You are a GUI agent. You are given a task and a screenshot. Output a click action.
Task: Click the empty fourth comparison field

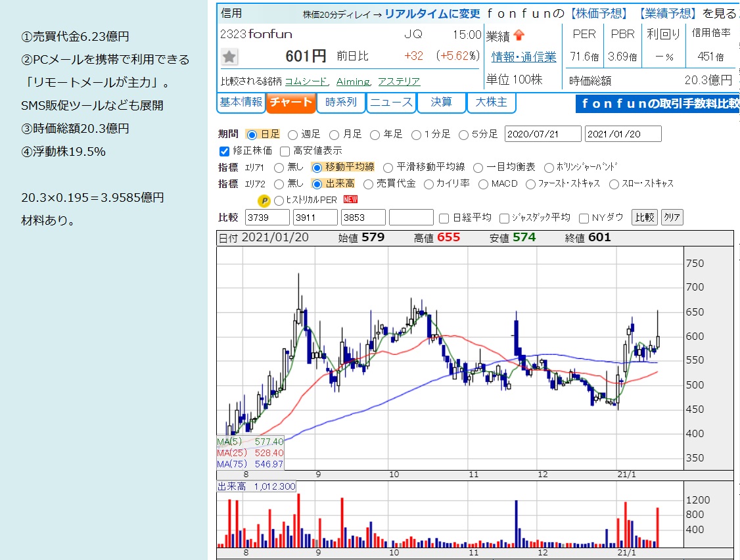(411, 218)
